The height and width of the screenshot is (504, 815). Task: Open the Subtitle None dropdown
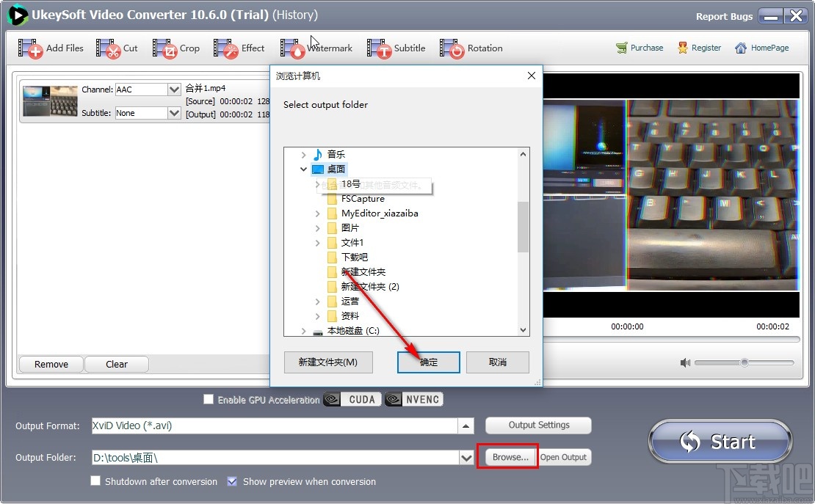point(174,113)
